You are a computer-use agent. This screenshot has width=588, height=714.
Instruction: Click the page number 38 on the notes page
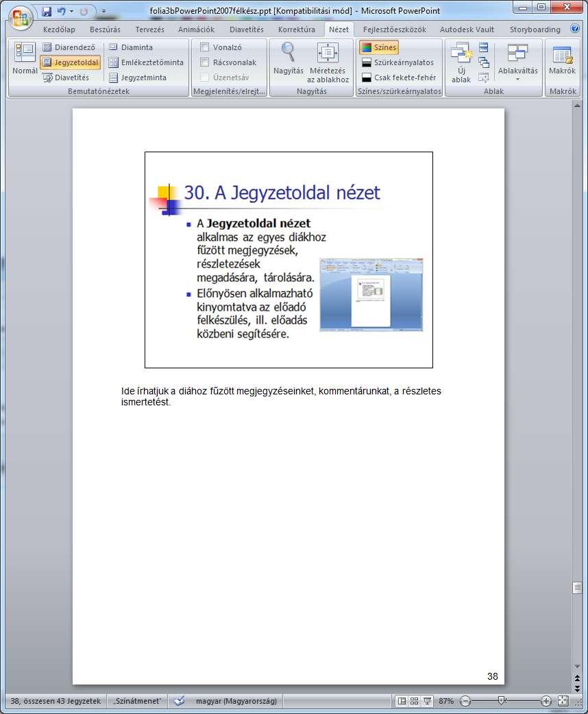point(493,677)
